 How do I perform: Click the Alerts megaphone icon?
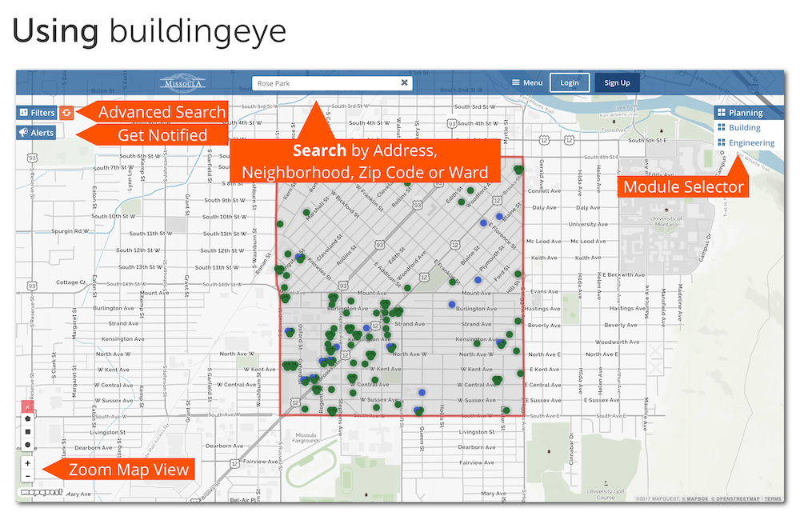(23, 133)
